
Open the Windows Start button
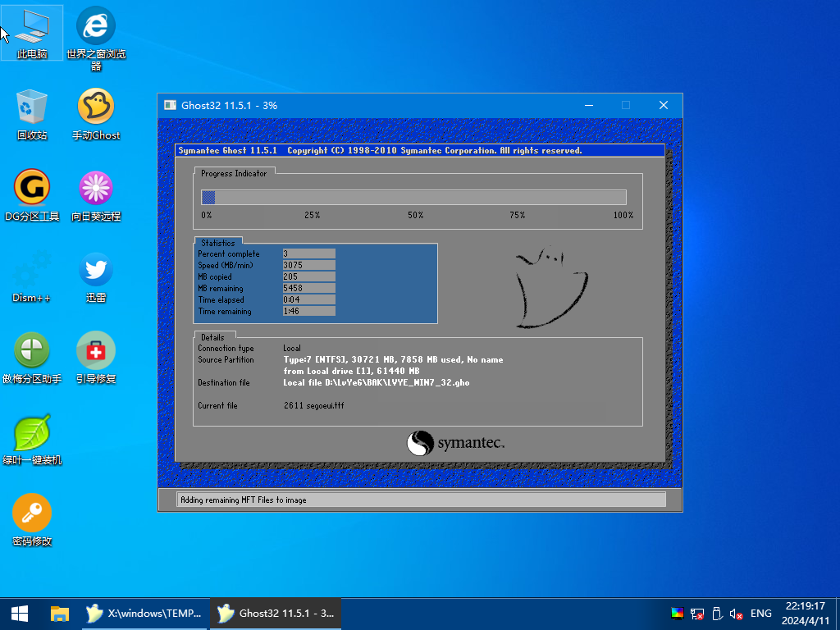[20, 614]
